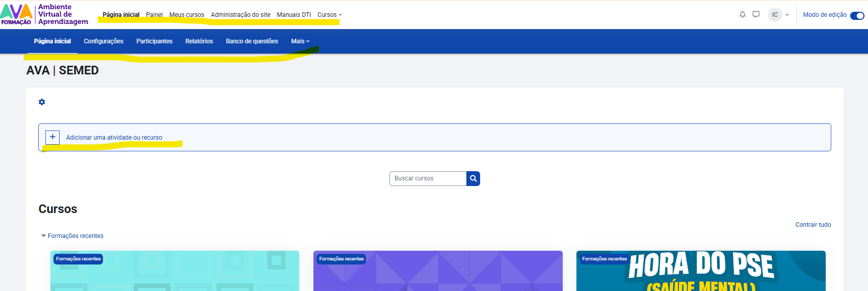868x291 pixels.
Task: Open the Mais dropdown menu
Action: (x=300, y=41)
